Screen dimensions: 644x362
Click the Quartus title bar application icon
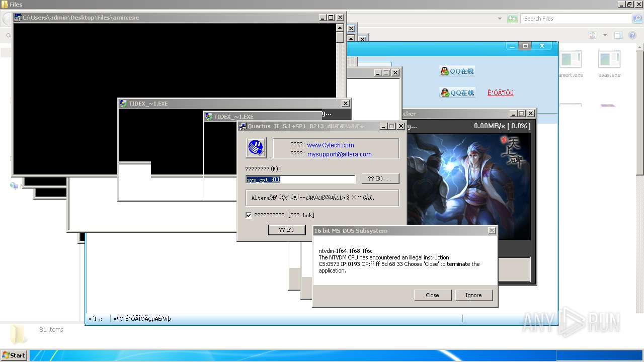tap(243, 126)
